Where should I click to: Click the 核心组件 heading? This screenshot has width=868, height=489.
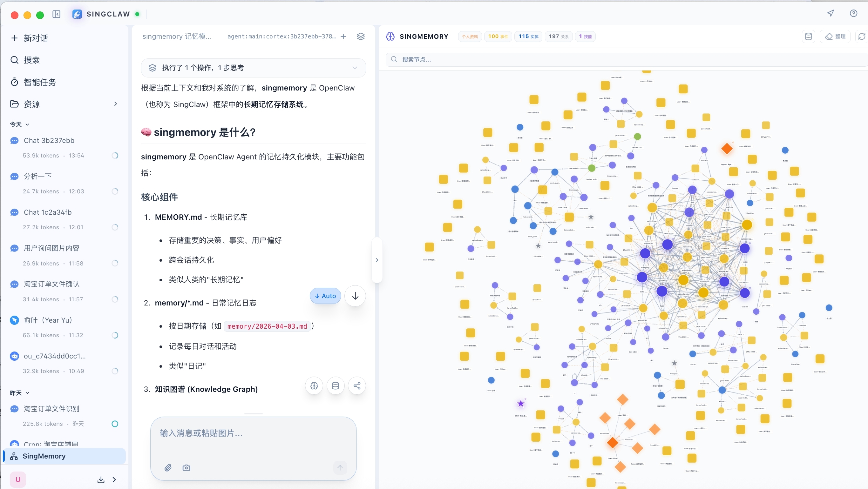159,197
